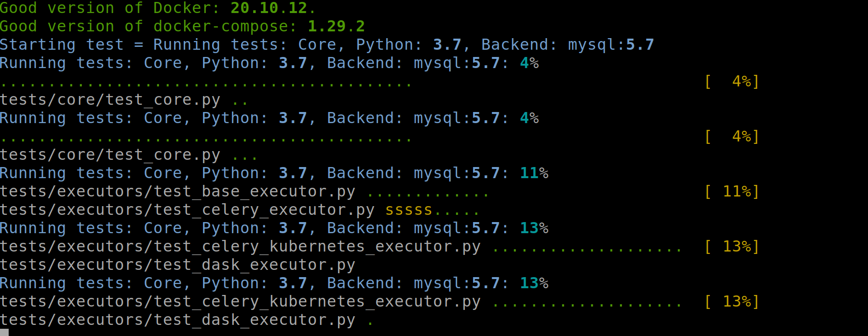Screen dimensions: 868x336
Task: Click the bottommost [ 13%] progress indicator
Action: click(x=732, y=301)
